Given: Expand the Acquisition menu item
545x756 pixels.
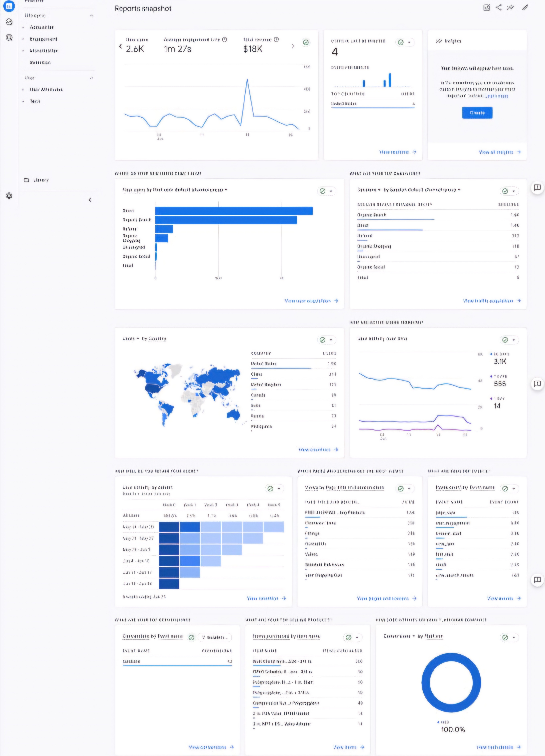Looking at the screenshot, I should click(42, 27).
